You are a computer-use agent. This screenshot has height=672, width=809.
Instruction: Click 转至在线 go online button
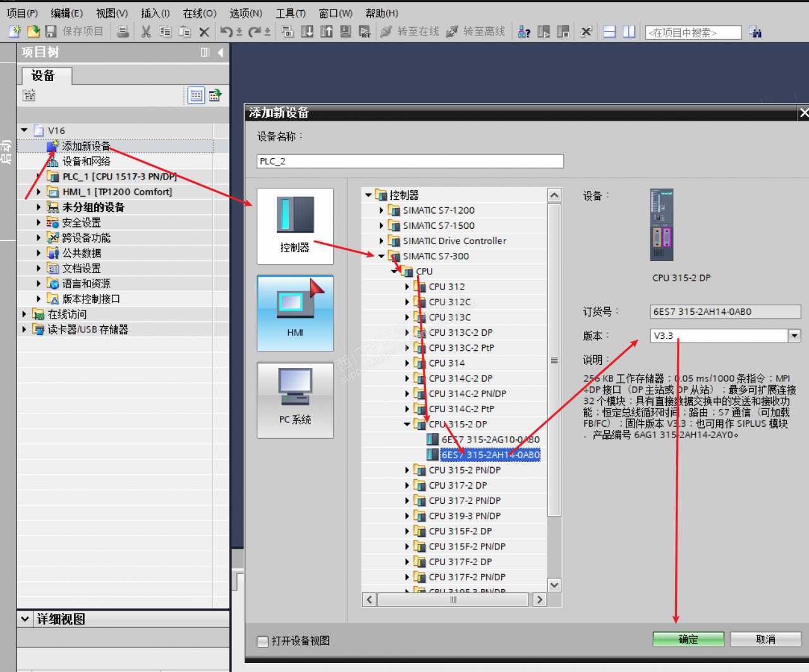click(410, 31)
